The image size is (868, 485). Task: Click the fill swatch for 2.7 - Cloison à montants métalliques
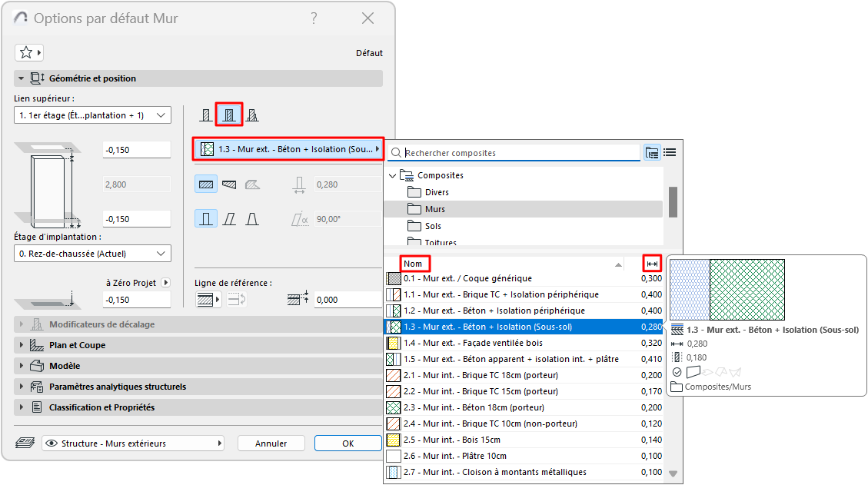[394, 472]
